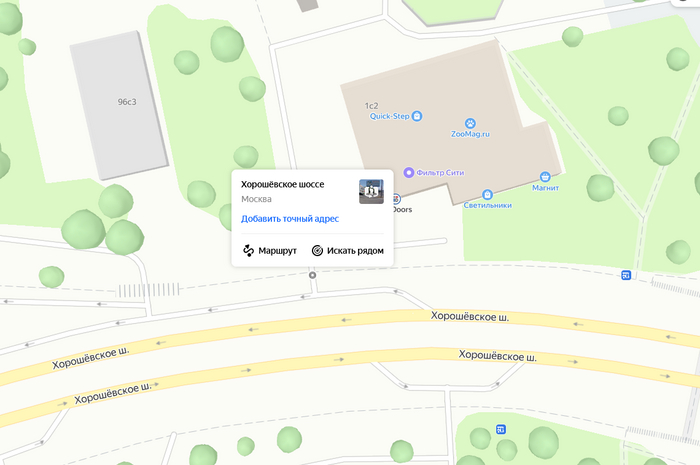The width and height of the screenshot is (700, 465).
Task: Open the Магнит grocery basket icon
Action: point(545,177)
